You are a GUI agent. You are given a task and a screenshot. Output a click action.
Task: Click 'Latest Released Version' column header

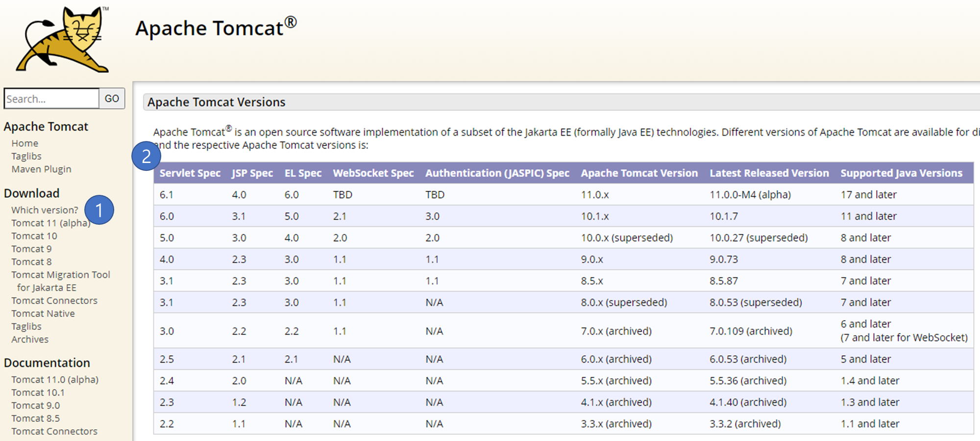(769, 173)
